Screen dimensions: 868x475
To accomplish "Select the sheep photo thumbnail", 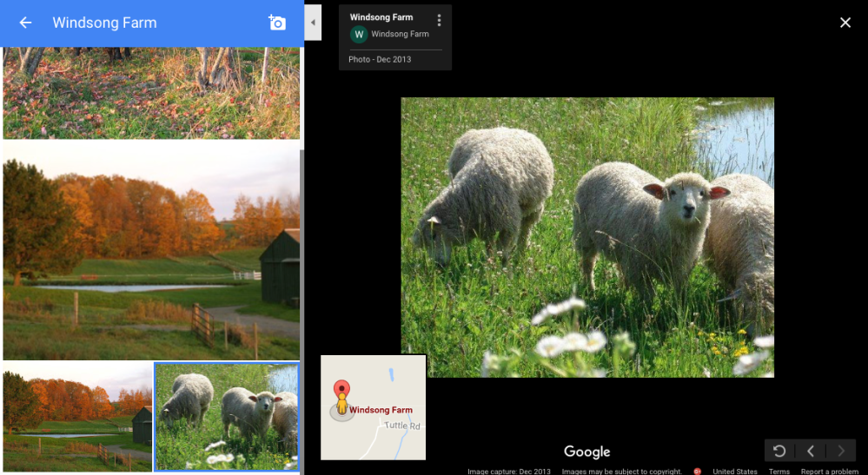I will pyautogui.click(x=227, y=416).
